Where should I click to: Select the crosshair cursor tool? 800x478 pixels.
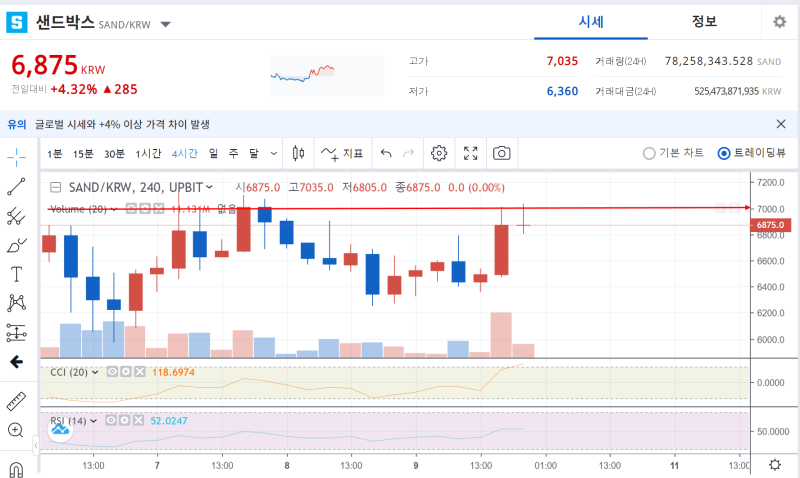point(16,157)
